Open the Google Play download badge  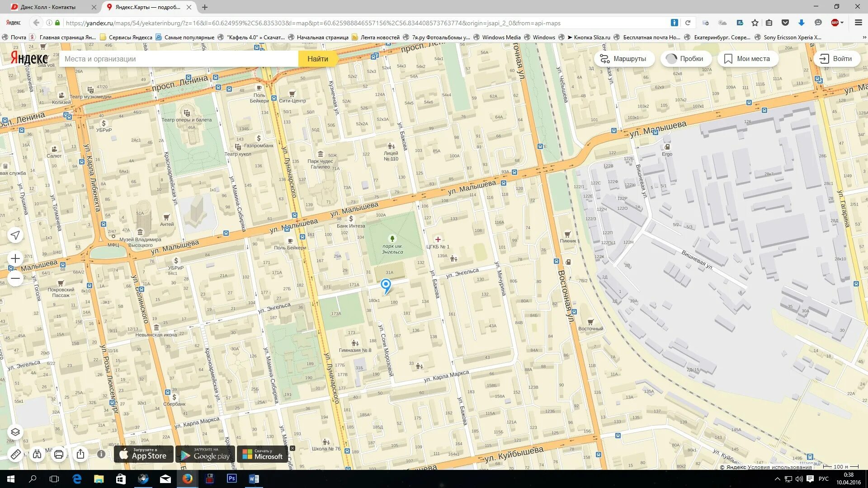click(x=205, y=454)
